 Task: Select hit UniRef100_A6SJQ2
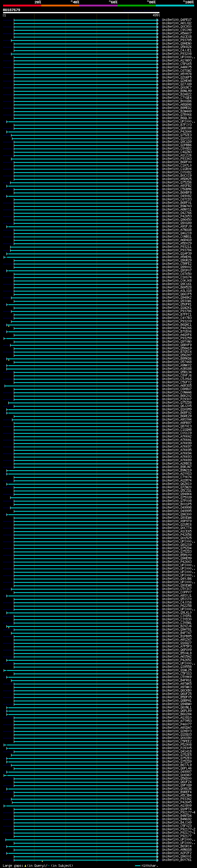176,23
